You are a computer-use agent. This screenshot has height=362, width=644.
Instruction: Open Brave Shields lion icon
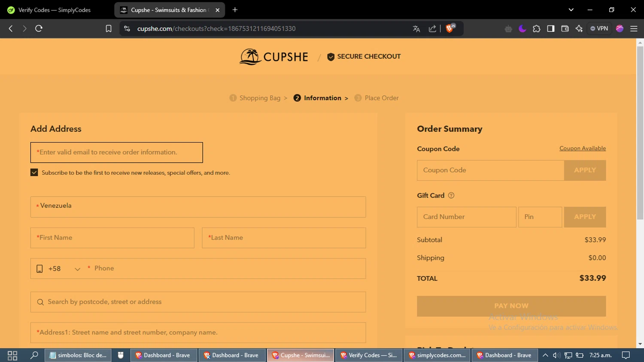450,28
